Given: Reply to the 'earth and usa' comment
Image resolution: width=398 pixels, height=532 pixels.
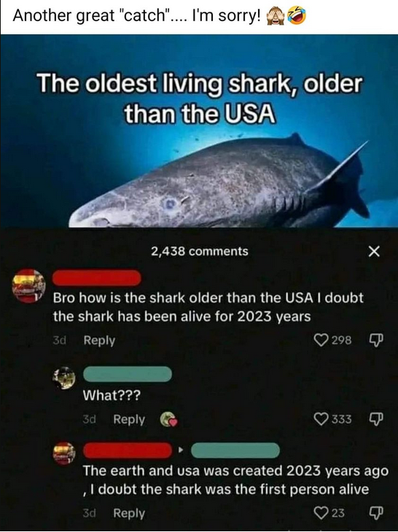Looking at the screenshot, I should [x=129, y=513].
